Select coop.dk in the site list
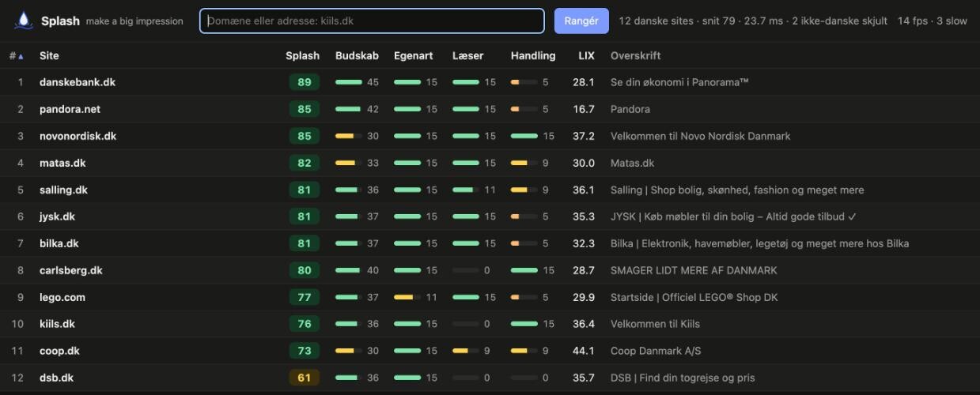 (59, 351)
